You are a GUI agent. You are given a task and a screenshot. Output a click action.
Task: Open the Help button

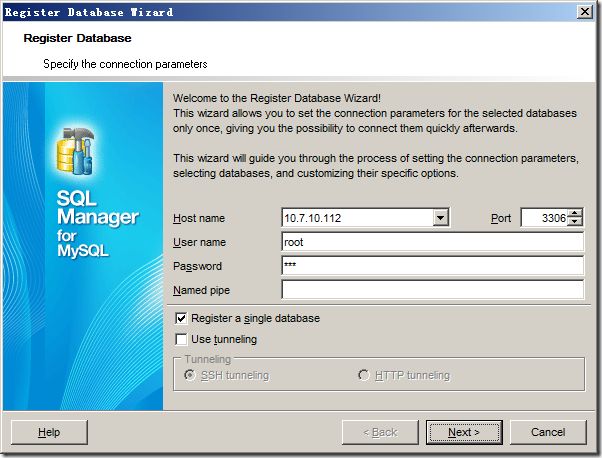click(x=49, y=432)
